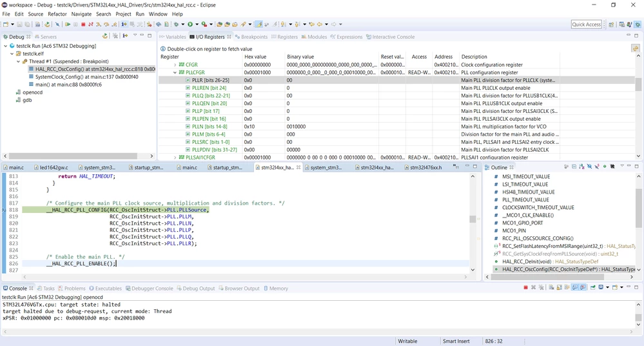Close the stm32l4xx_ha... active editor tab
Viewport: 644px width, 346px height.
(298, 167)
